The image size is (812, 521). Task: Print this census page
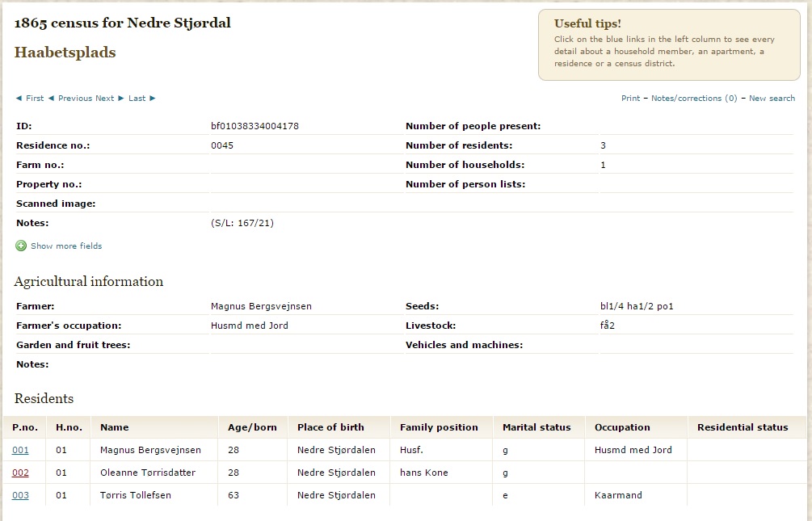[630, 99]
